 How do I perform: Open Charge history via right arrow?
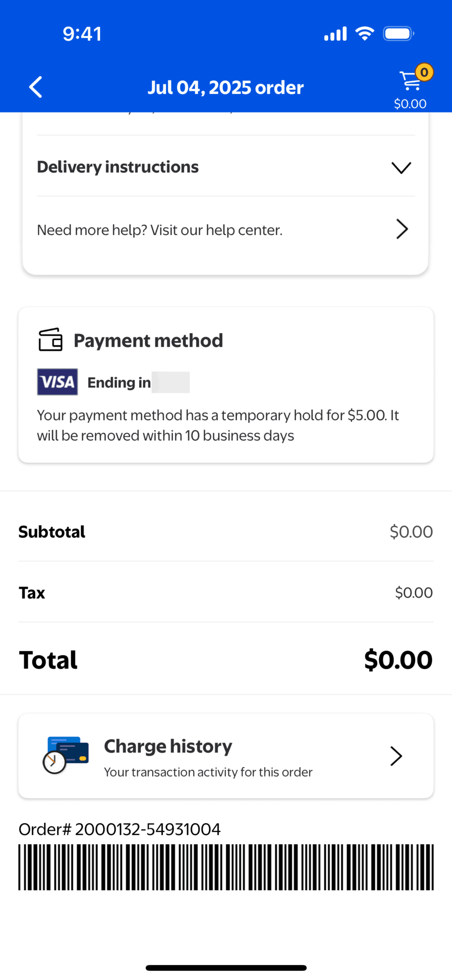click(396, 756)
